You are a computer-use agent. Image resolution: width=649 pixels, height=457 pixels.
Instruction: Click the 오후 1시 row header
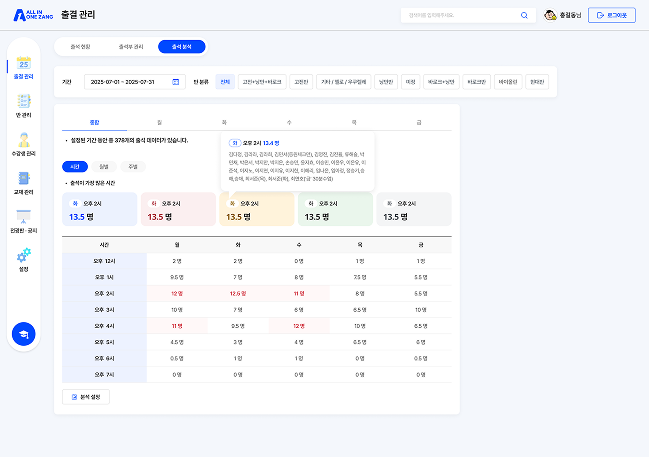click(x=104, y=277)
